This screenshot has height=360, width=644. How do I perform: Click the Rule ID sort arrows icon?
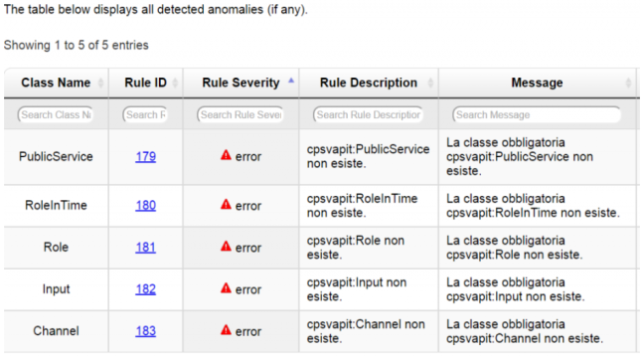(175, 83)
